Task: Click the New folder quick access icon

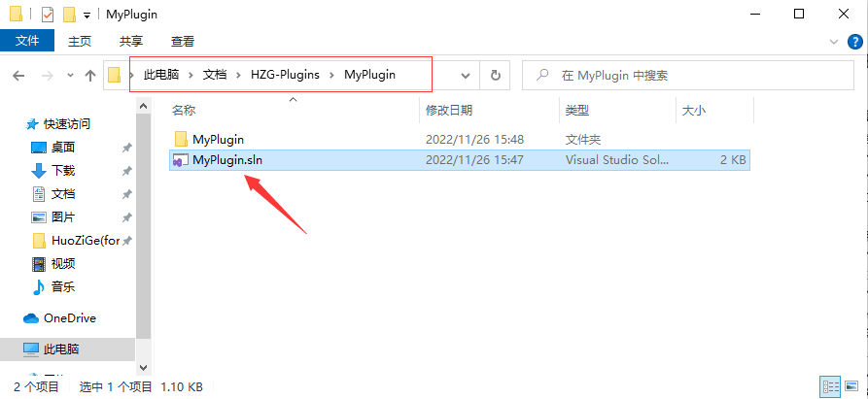Action: [x=69, y=15]
